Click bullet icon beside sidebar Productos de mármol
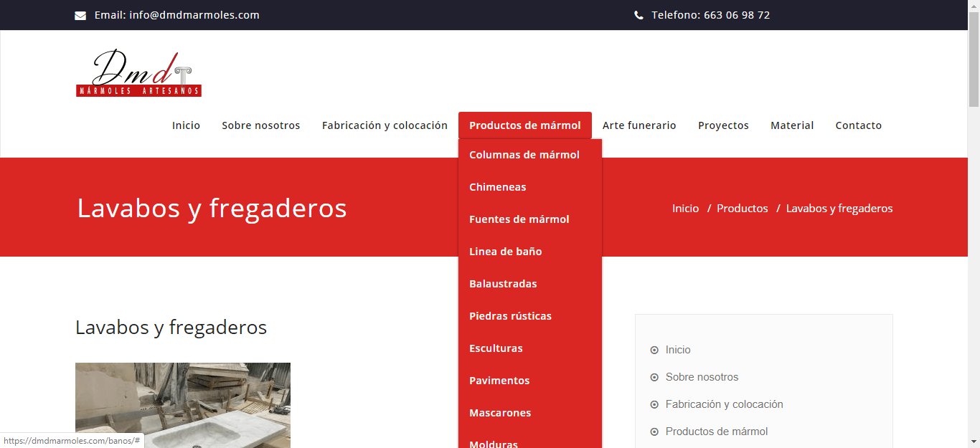Viewport: 980px width, 448px height. [654, 432]
